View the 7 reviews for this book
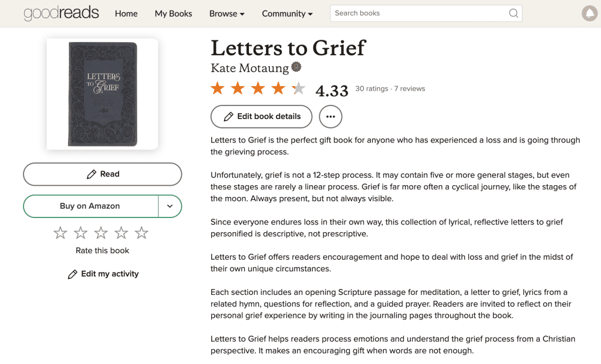Screen dimensions: 601x364 pos(408,89)
